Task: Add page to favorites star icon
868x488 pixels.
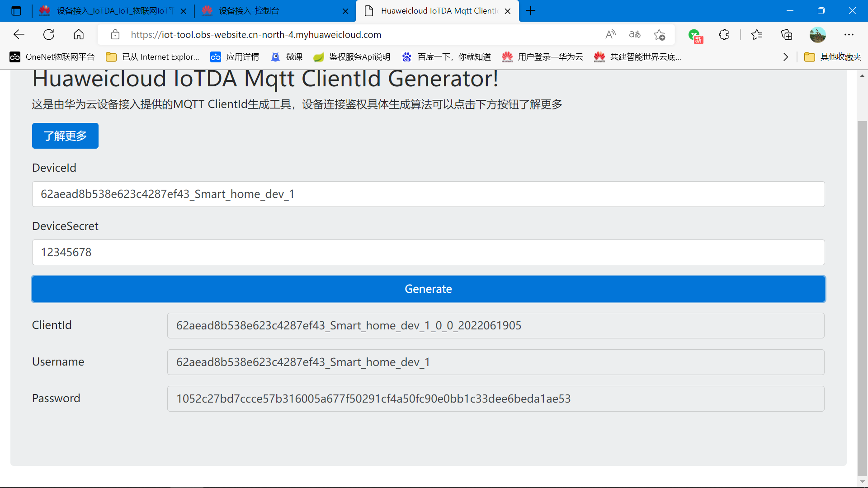Action: coord(659,34)
